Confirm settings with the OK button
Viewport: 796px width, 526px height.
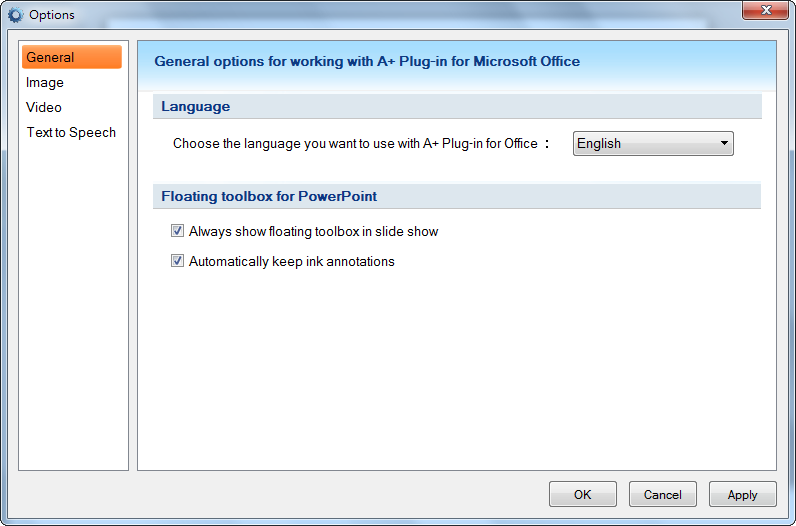pos(583,495)
